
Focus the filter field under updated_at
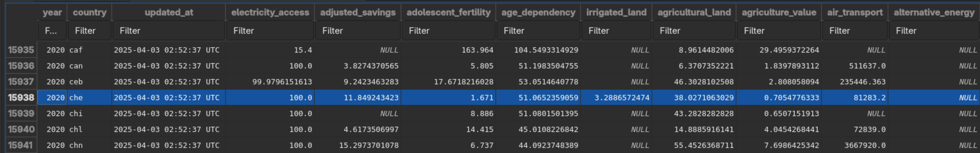169,31
